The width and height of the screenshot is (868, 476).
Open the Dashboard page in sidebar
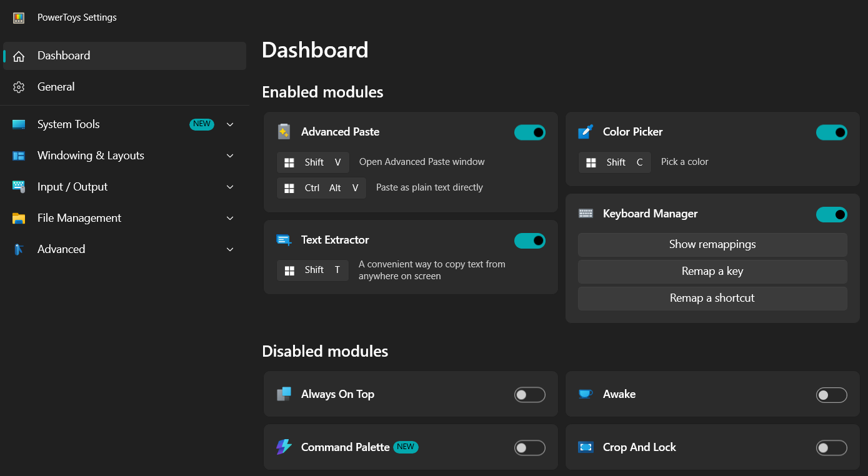(x=125, y=56)
